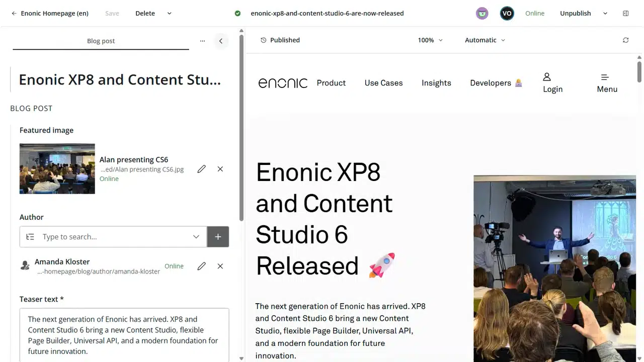
Task: Click the Login text in the preview
Action: (552, 89)
